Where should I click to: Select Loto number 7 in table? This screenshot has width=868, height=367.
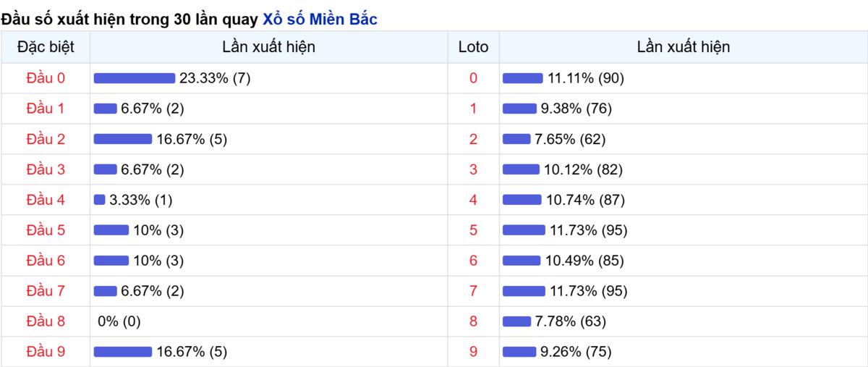pos(473,291)
